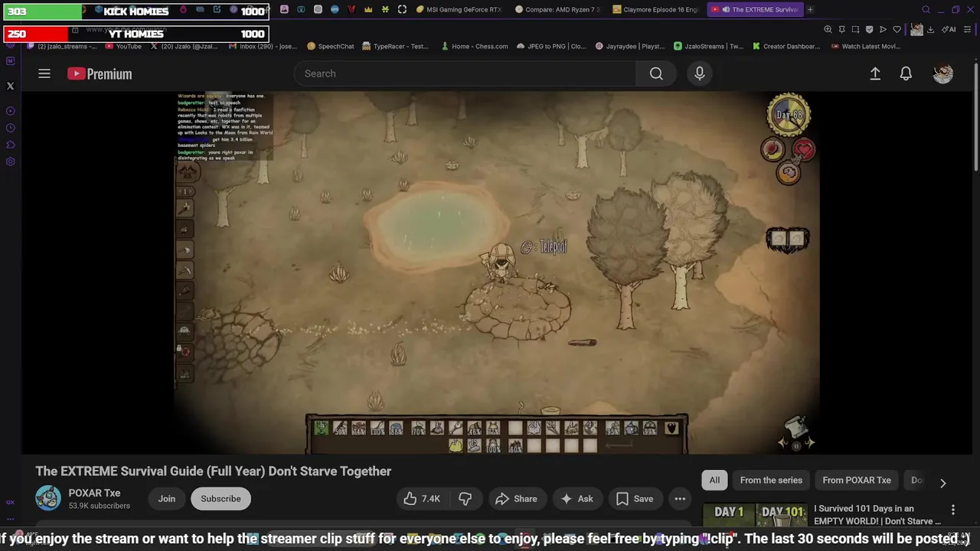Open the sidebar extensions cube icon
Viewport: 980px width, 551px height.
(10, 145)
